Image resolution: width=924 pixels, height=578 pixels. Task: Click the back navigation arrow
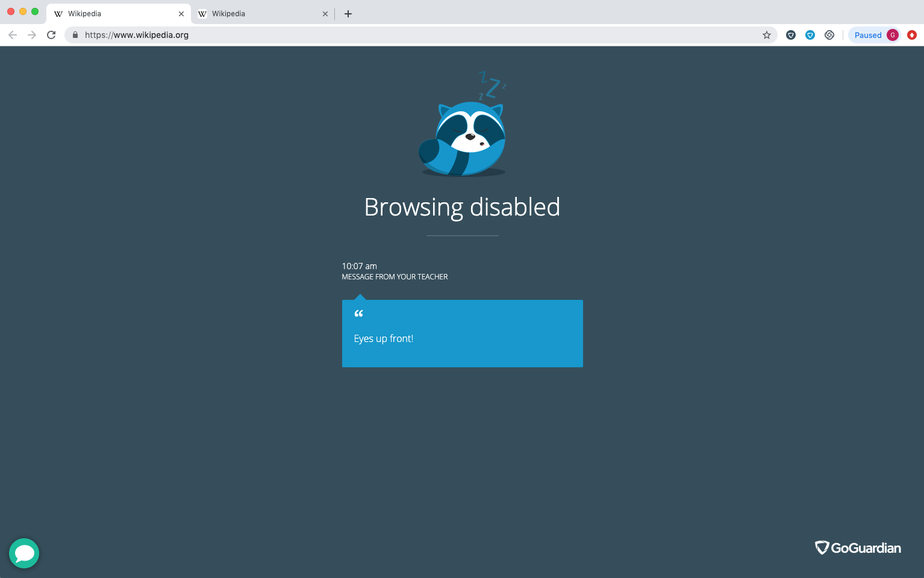click(13, 35)
